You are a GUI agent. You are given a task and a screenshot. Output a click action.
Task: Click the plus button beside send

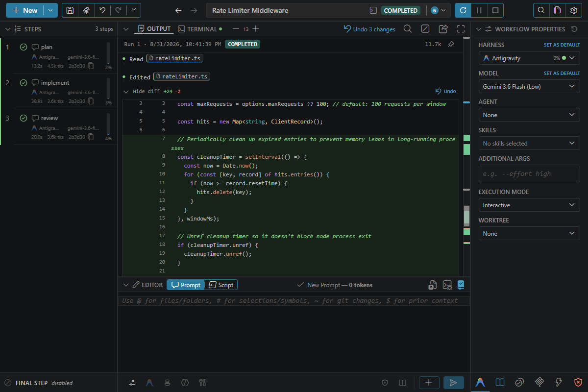pos(429,383)
